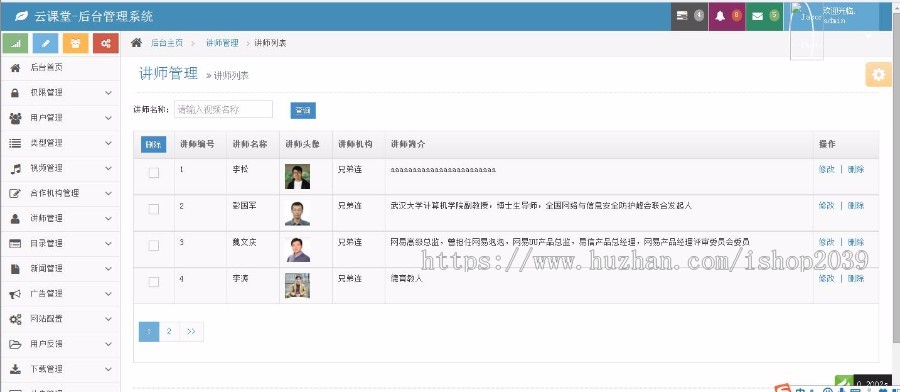This screenshot has height=392, width=900.
Task: Go to pagination page 2
Action: click(x=169, y=332)
